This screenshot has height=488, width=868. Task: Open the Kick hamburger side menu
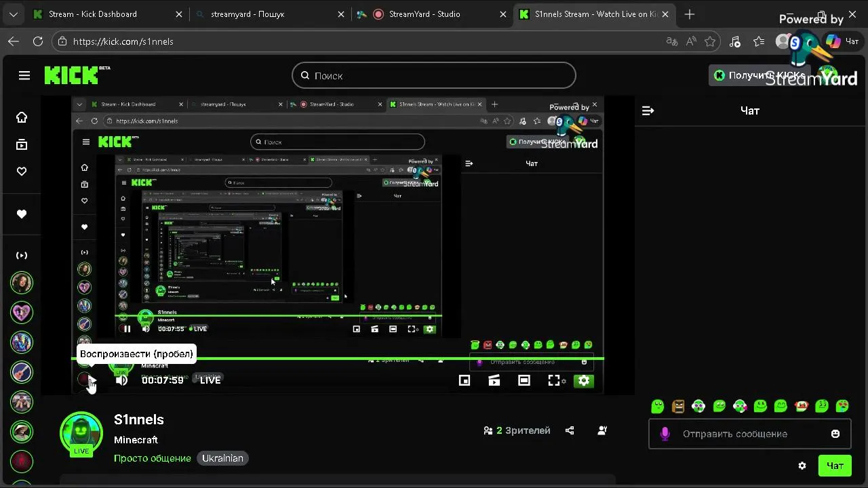pyautogui.click(x=24, y=75)
